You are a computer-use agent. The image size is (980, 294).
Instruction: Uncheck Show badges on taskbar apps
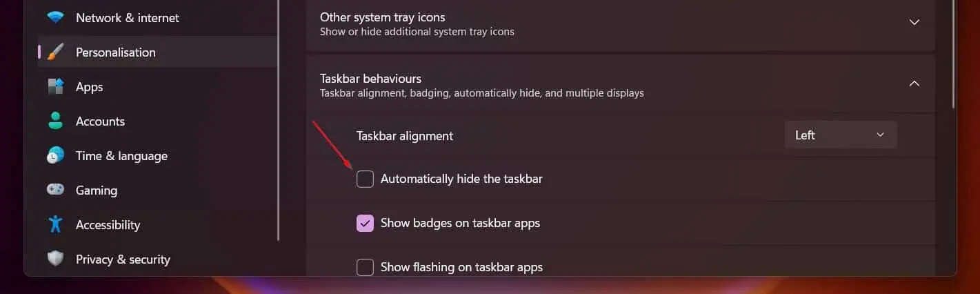coord(365,224)
